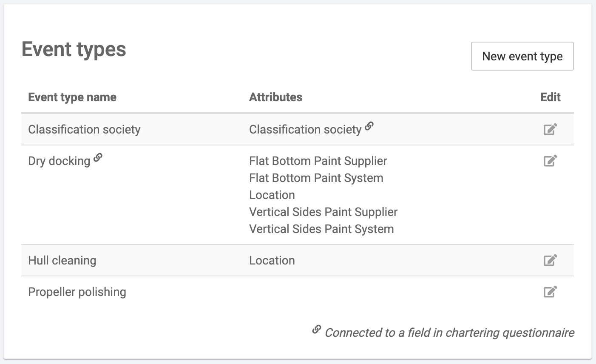Click the Event type name column header
596x364 pixels.
coord(72,97)
